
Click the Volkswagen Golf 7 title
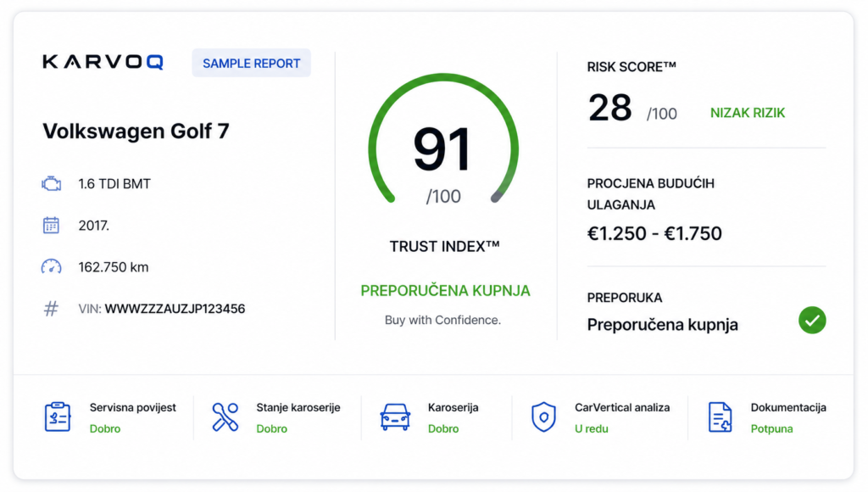point(136,131)
